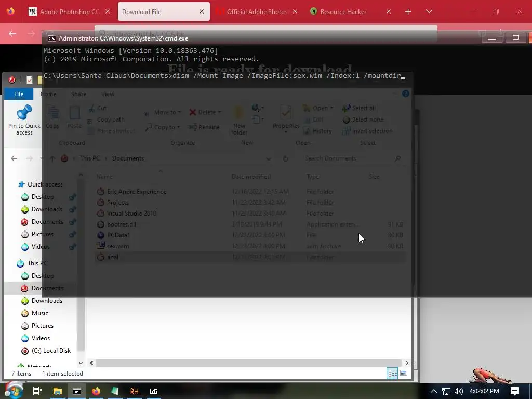Screen dimensions: 532x399
Task: Select the Projects folder
Action: pos(118,203)
